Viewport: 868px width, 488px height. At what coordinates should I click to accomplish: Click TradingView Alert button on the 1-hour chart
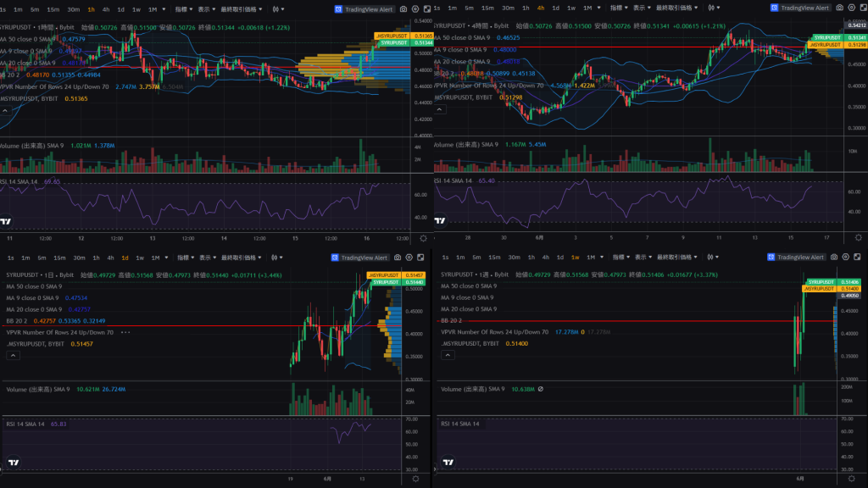[364, 9]
